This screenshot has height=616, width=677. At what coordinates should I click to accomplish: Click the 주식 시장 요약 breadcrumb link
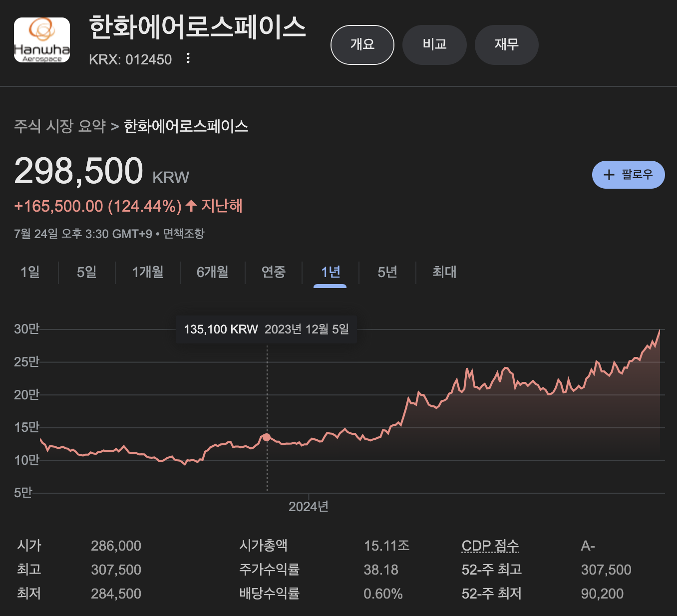tap(60, 126)
